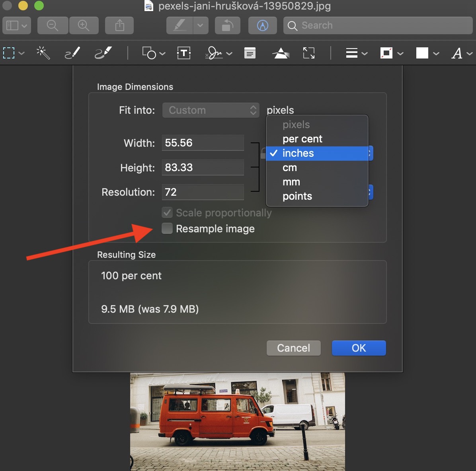Screen dimensions: 476x471
Task: Click the "100 per cent" resulting size text
Action: pos(131,276)
